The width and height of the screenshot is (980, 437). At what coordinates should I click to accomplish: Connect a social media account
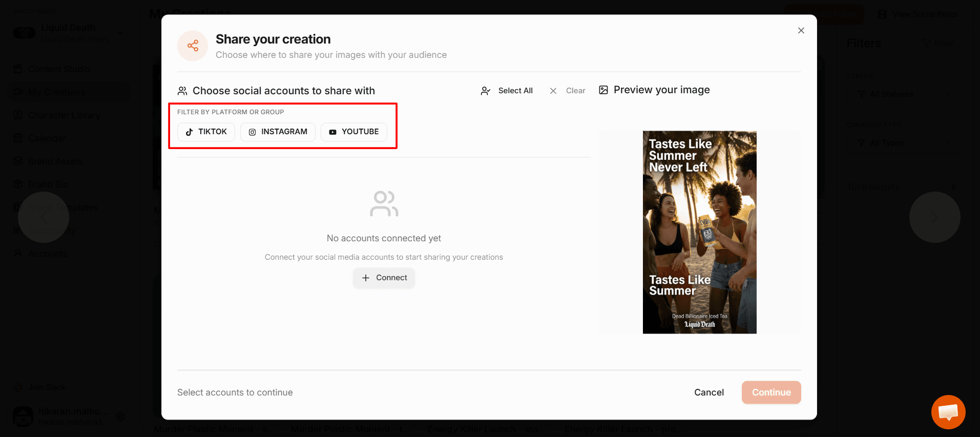tap(384, 278)
